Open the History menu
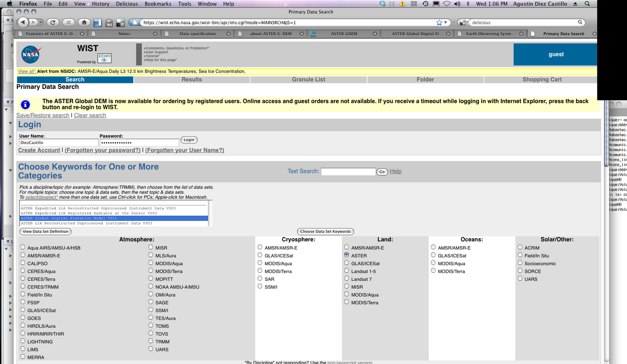 coord(101,4)
